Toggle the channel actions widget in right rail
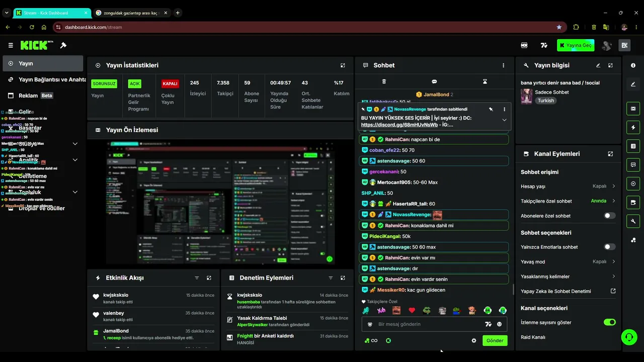Image resolution: width=644 pixels, height=362 pixels. (x=633, y=203)
